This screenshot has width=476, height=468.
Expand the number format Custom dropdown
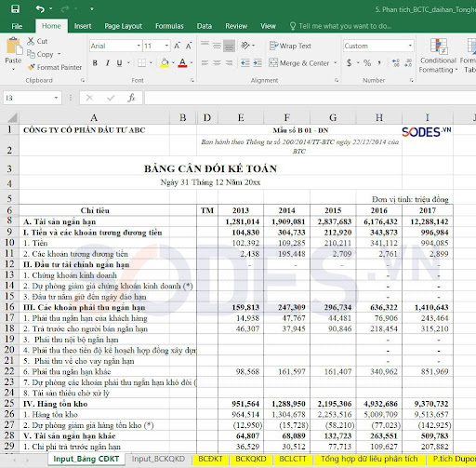(410, 46)
